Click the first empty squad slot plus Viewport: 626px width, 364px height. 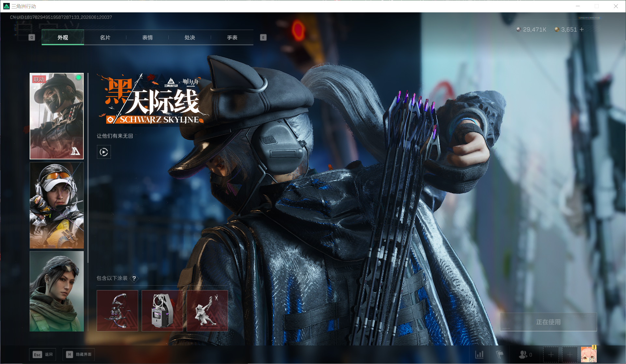click(x=551, y=354)
